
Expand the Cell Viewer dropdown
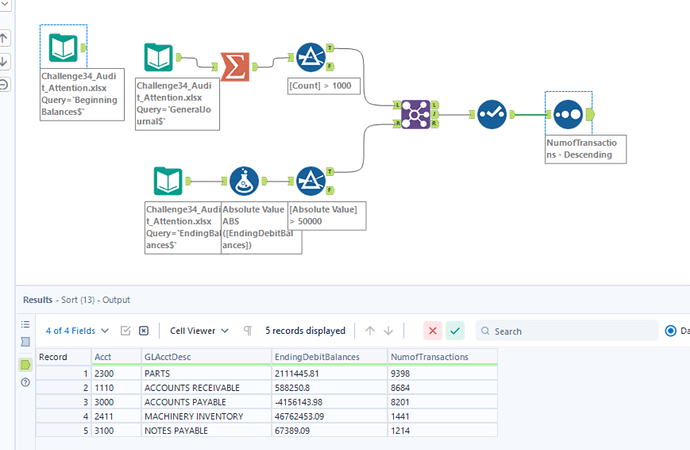[x=199, y=330]
